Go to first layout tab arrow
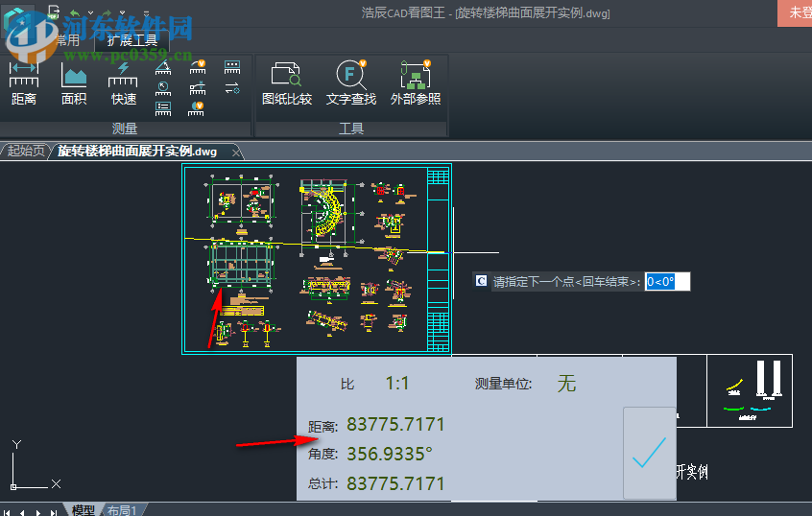This screenshot has height=516, width=812. tap(7, 512)
